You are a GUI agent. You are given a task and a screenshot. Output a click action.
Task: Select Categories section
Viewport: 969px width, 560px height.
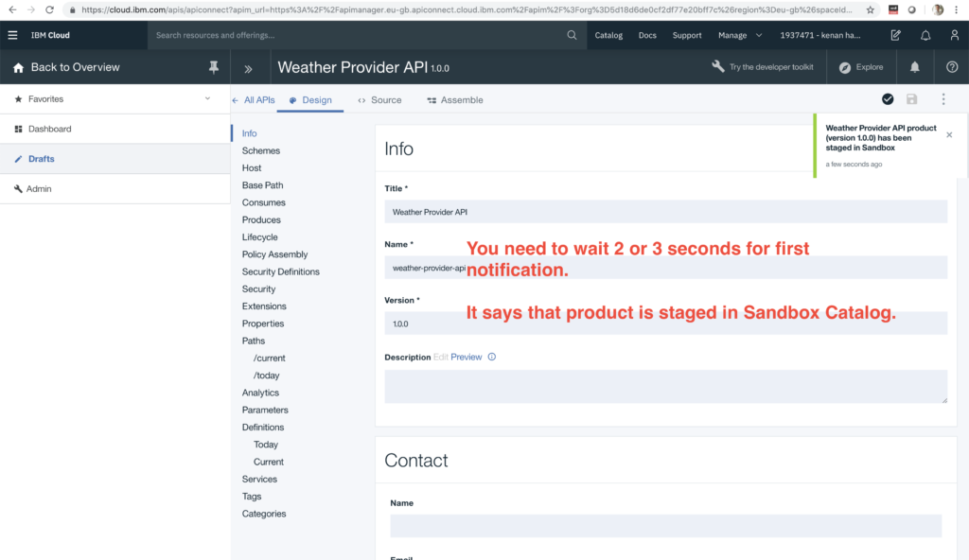(264, 515)
